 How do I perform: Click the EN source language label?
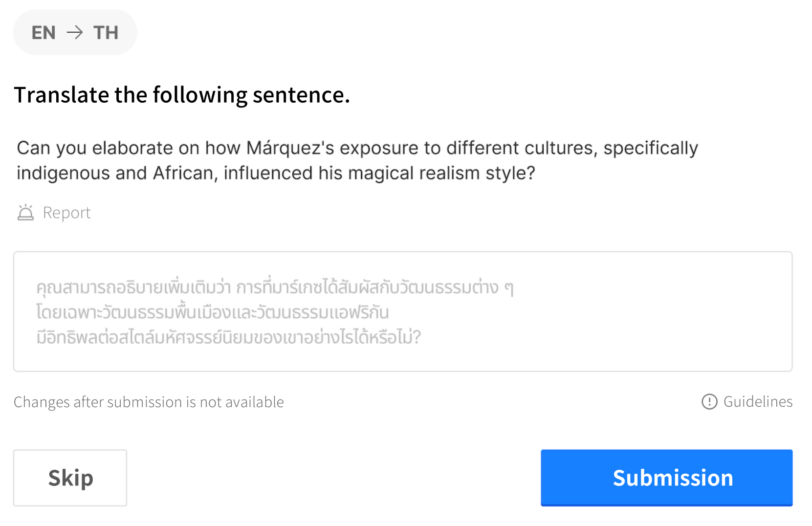(44, 33)
